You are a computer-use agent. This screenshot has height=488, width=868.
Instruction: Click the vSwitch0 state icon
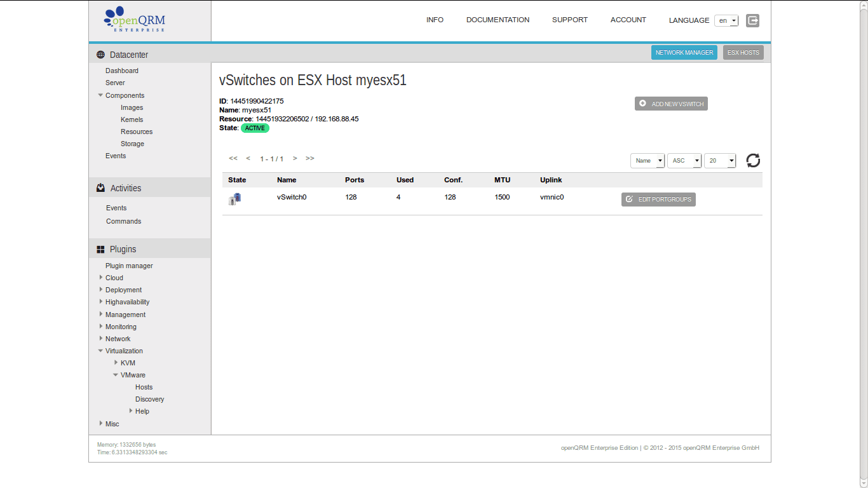pos(235,199)
